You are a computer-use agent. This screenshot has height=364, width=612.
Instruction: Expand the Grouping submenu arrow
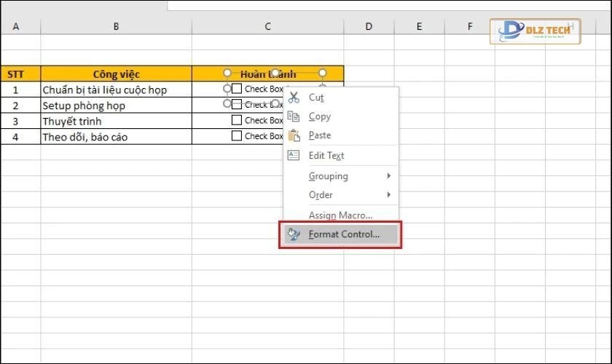click(x=389, y=176)
